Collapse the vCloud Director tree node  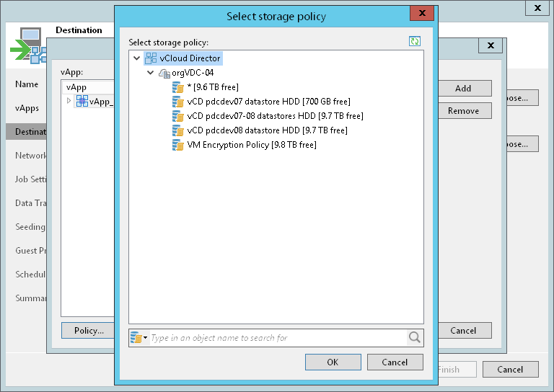(137, 58)
